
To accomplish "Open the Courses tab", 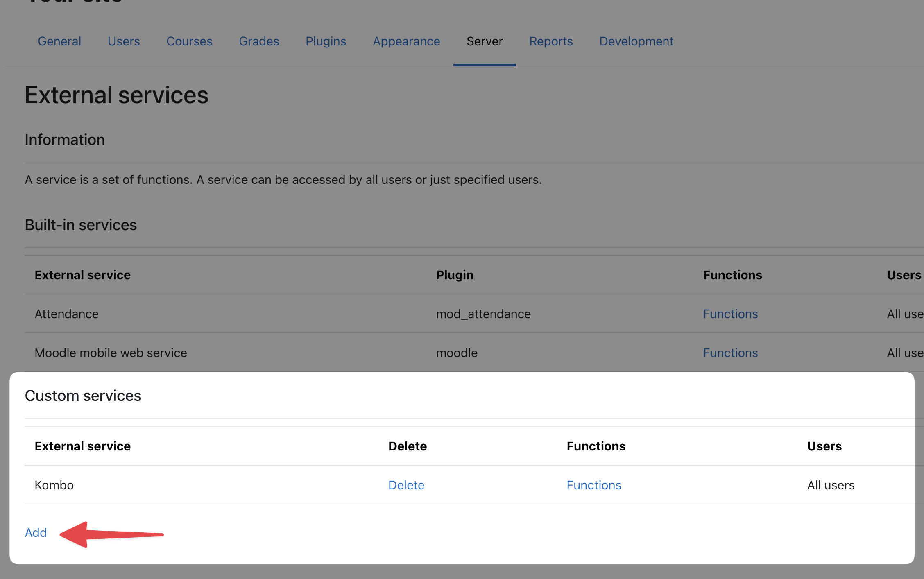I will tap(189, 41).
